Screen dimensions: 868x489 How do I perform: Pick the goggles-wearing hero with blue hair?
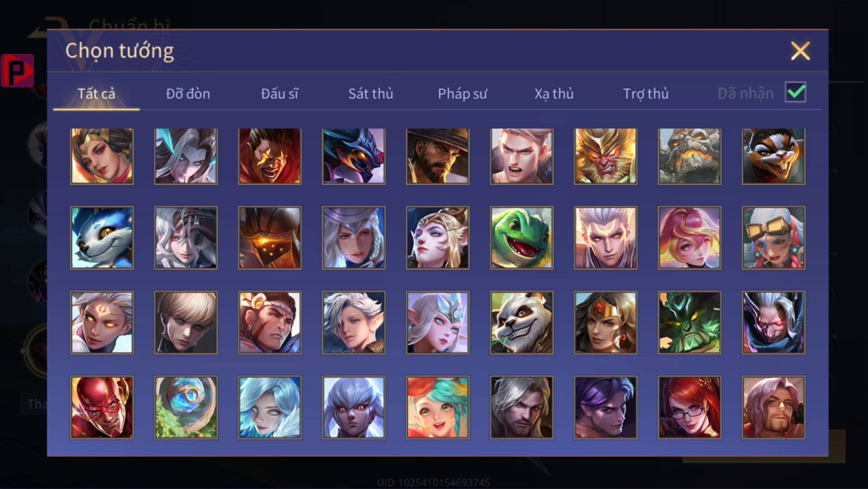click(773, 238)
